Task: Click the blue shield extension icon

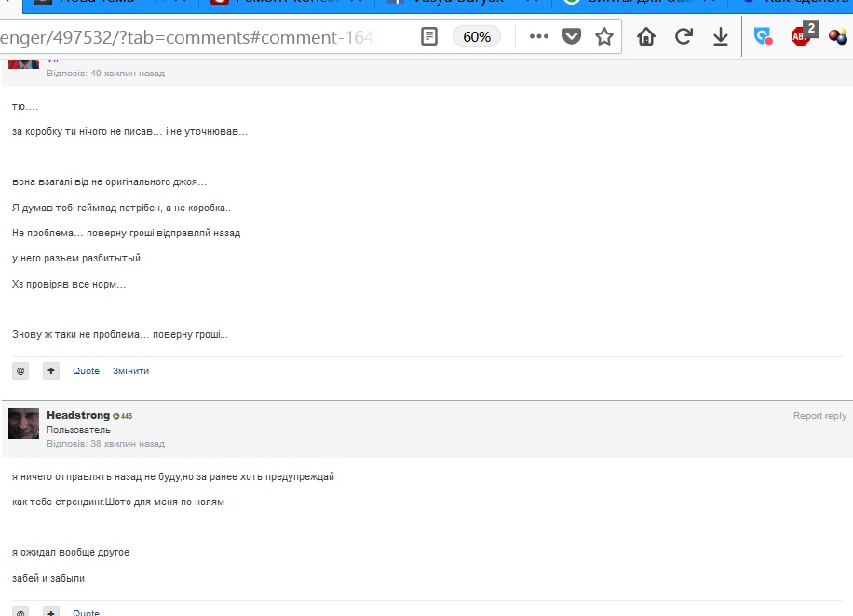Action: 764,37
